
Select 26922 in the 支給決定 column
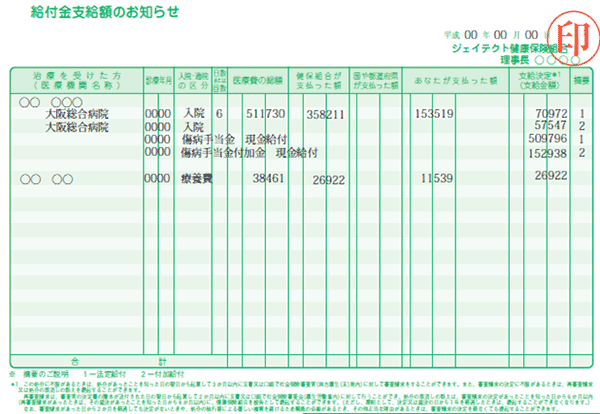coord(551,176)
